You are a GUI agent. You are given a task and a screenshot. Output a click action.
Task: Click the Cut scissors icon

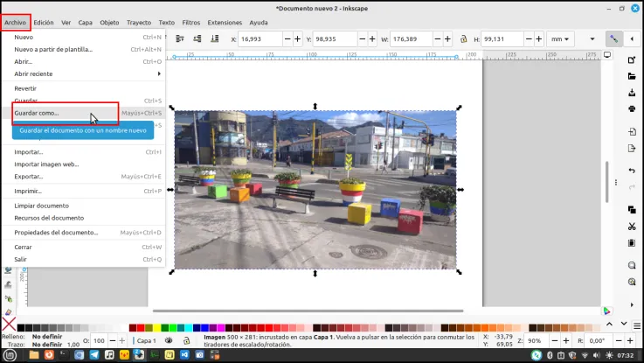pos(632,226)
